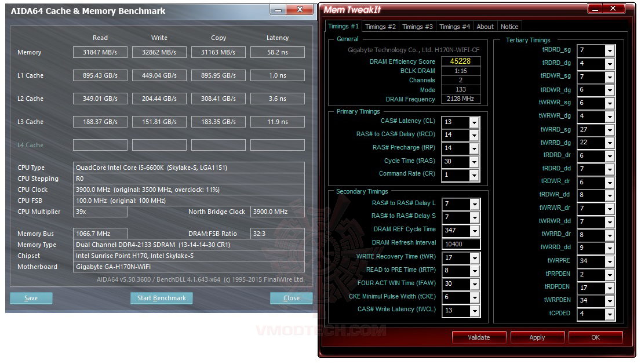Open the About tab
641x364 pixels.
click(x=485, y=27)
